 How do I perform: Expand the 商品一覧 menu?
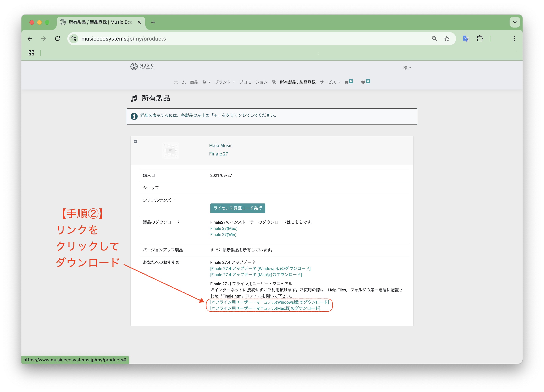200,82
